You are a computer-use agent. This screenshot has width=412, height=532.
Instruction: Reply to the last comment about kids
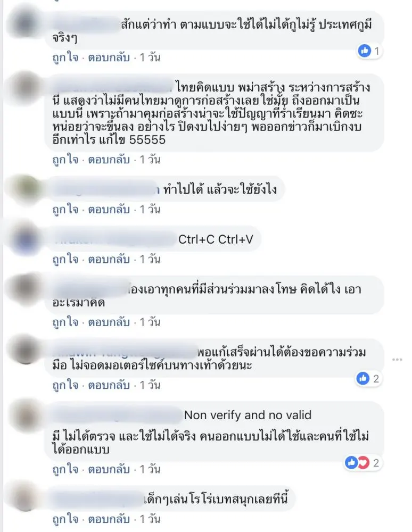[x=109, y=519]
